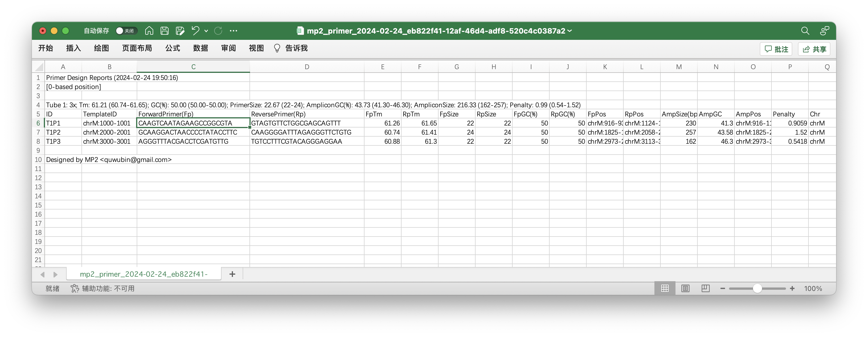Select cell chrM:3000-3001
Image resolution: width=868 pixels, height=337 pixels.
(109, 141)
